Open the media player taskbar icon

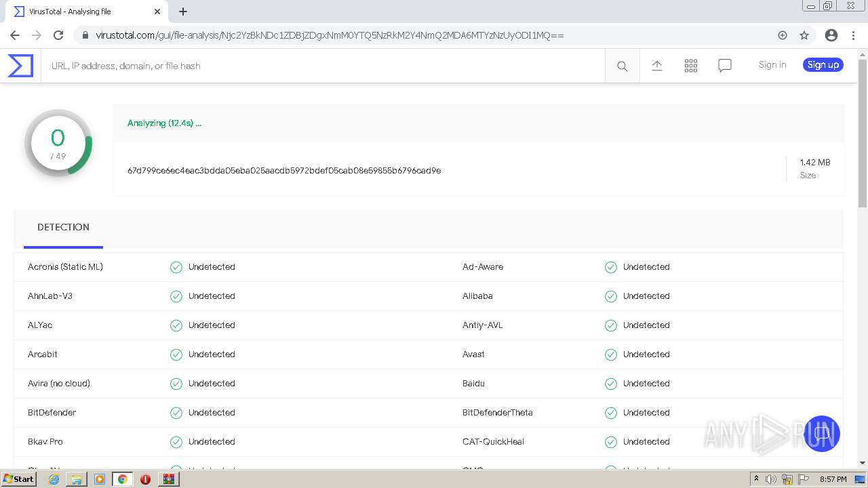(x=99, y=479)
